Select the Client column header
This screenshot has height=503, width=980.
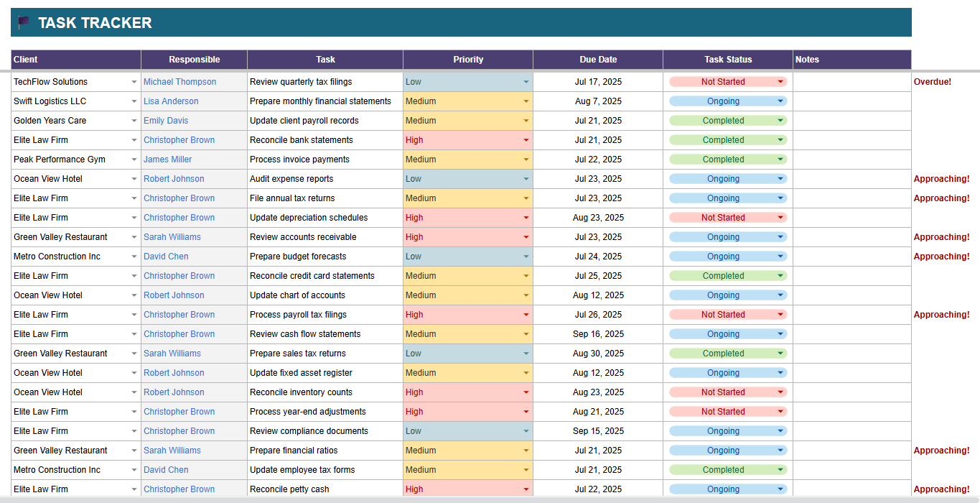point(27,60)
